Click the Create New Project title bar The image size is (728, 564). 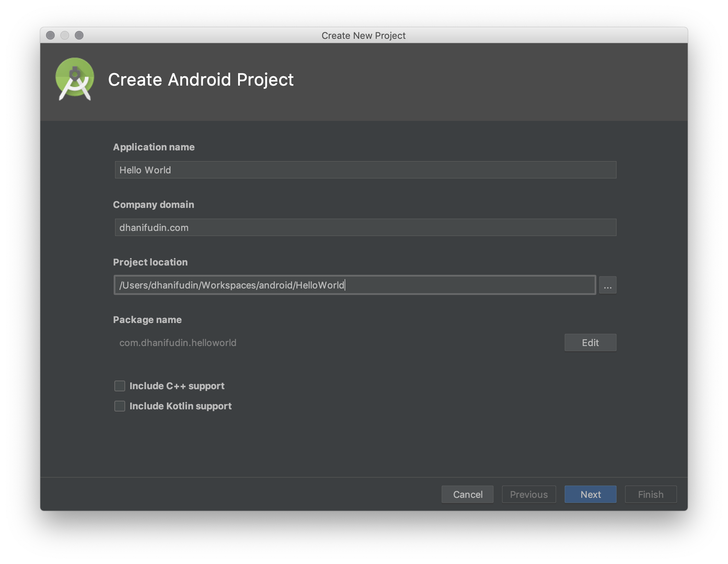[363, 36]
